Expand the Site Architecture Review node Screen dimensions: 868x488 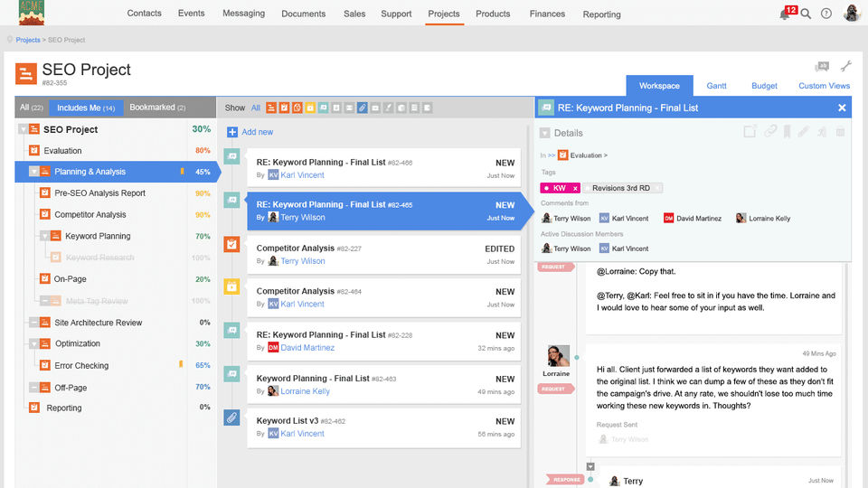coord(33,323)
